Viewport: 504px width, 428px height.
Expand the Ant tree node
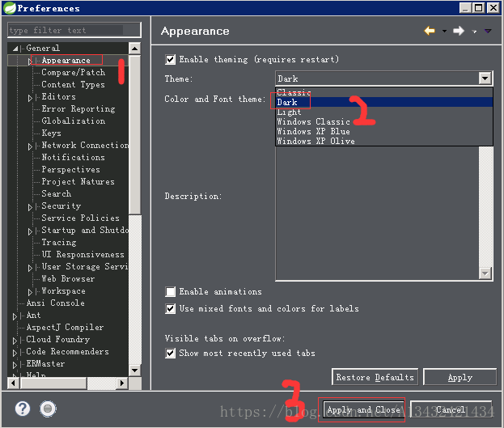pos(15,316)
